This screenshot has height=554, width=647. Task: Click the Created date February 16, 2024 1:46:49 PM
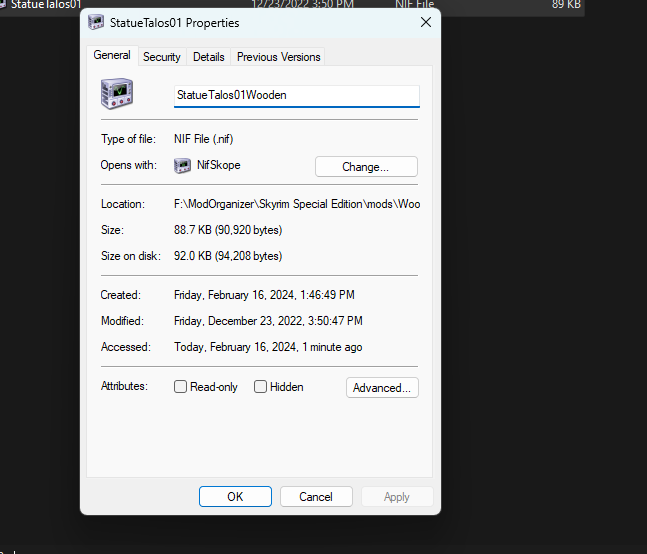(264, 295)
